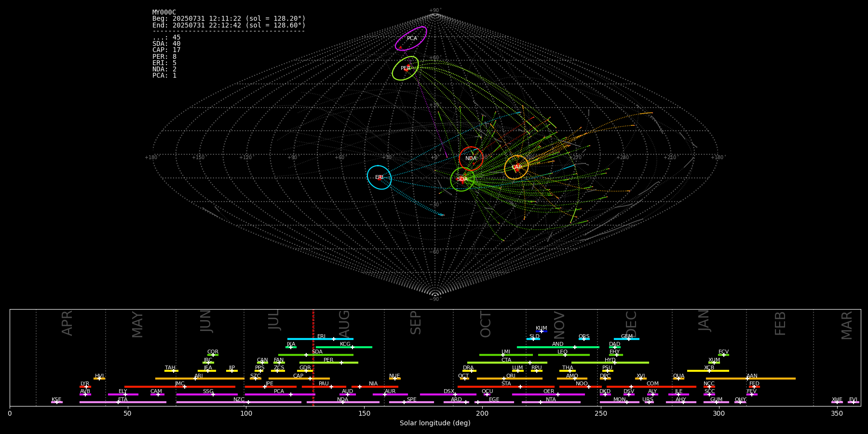Click the +240 longitude label on sky map
The image size is (868, 434).
(x=623, y=158)
